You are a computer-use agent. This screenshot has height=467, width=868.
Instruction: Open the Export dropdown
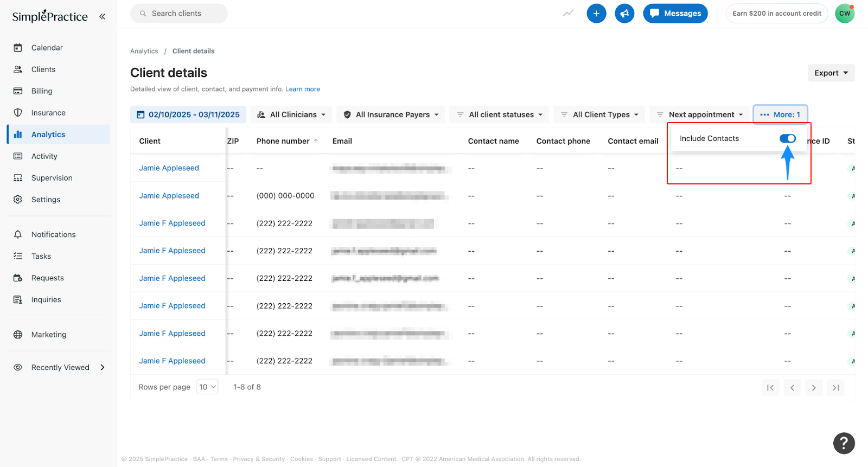click(831, 73)
